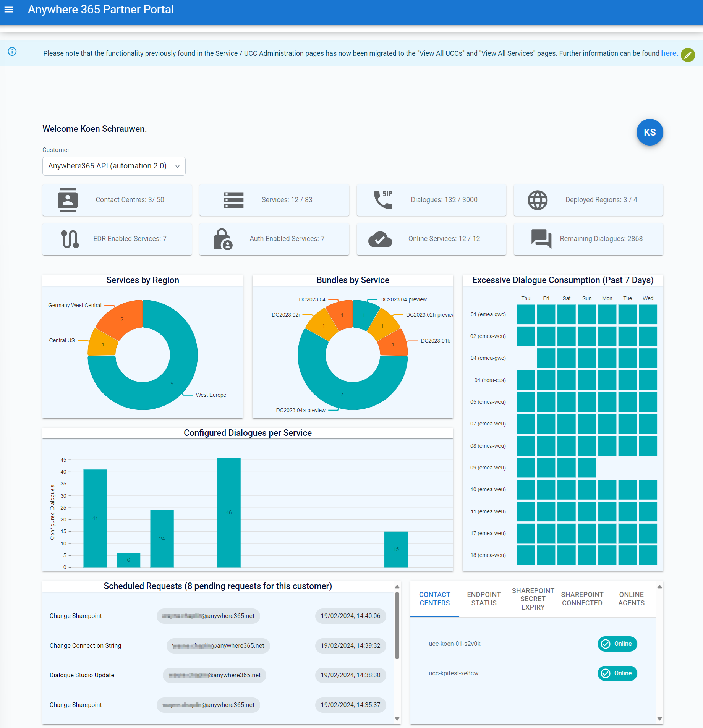Click the Customer dropdown chevron arrow
This screenshot has width=703, height=728.
click(x=177, y=166)
